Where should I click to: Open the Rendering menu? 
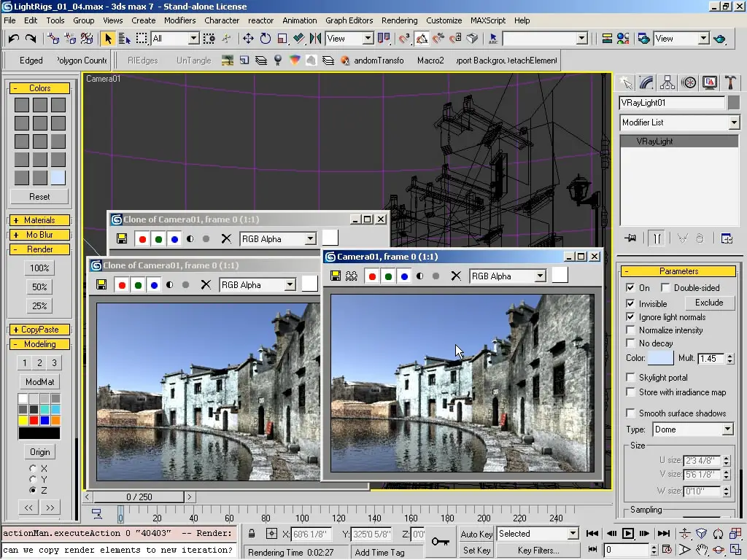(399, 20)
